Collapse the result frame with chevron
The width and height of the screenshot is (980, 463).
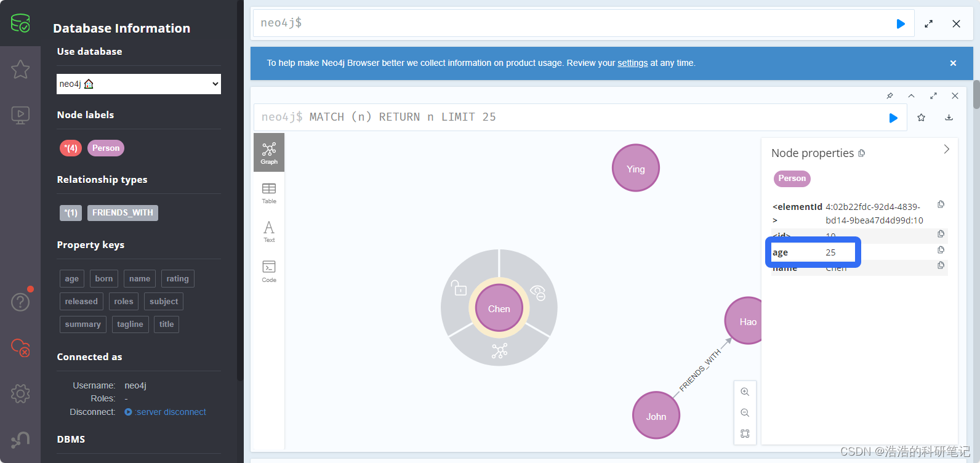[911, 95]
